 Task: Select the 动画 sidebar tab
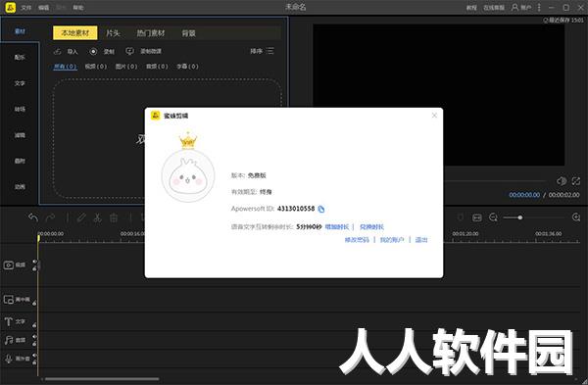click(x=20, y=187)
